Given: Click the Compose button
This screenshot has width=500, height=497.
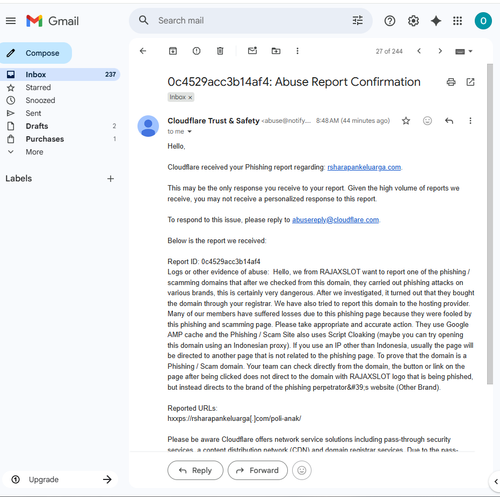Looking at the screenshot, I should tap(36, 53).
